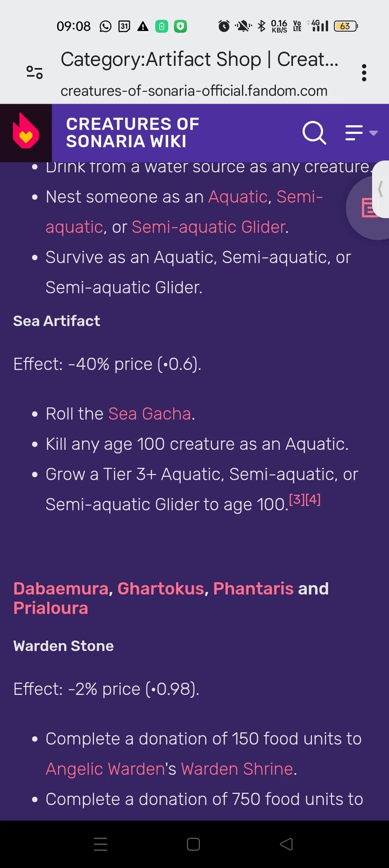The image size is (389, 868).
Task: Open citation reference [3]
Action: pos(297,499)
